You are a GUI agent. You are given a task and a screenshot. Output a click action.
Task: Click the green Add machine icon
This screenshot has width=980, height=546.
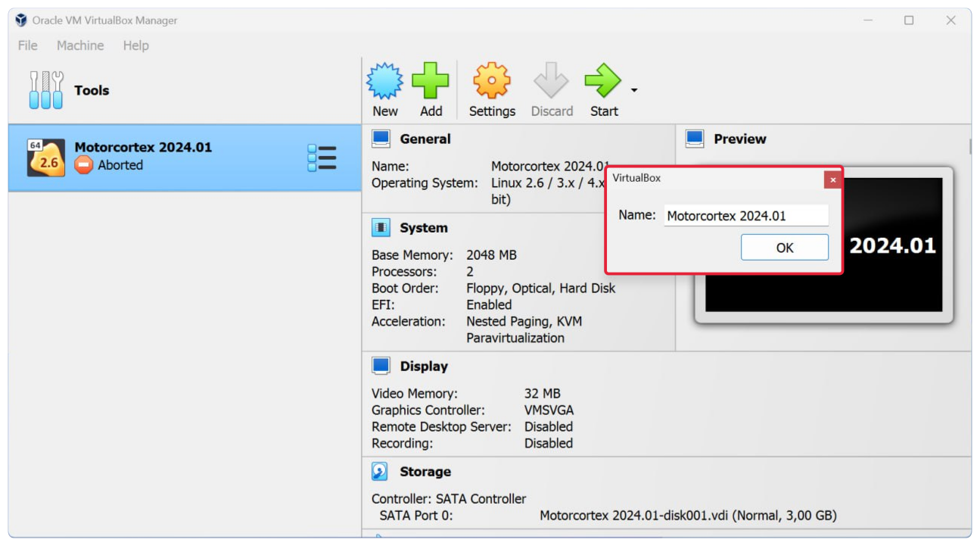[x=431, y=81]
